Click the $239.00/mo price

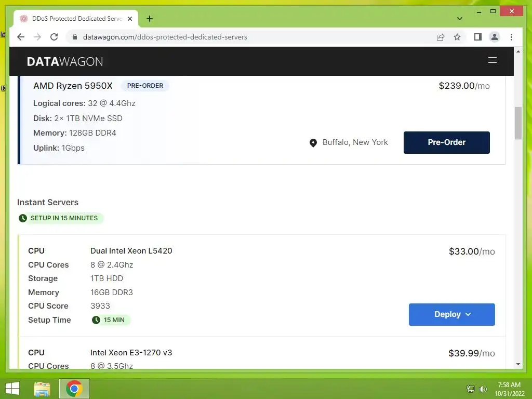[464, 86]
